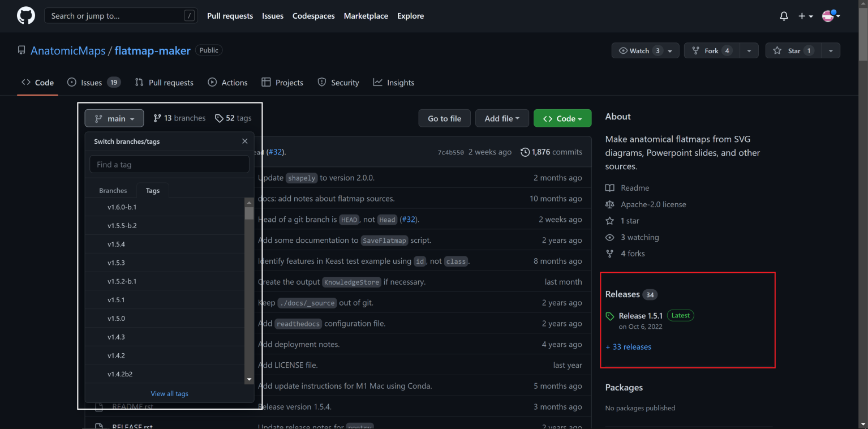The width and height of the screenshot is (868, 429).
Task: Open the flatmap-maker repository link
Action: pyautogui.click(x=152, y=50)
